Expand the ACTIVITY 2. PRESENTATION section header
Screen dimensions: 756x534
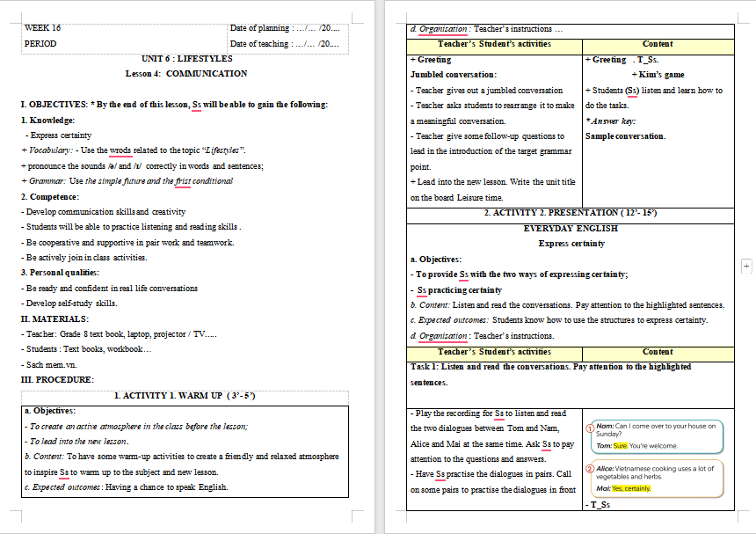point(570,212)
